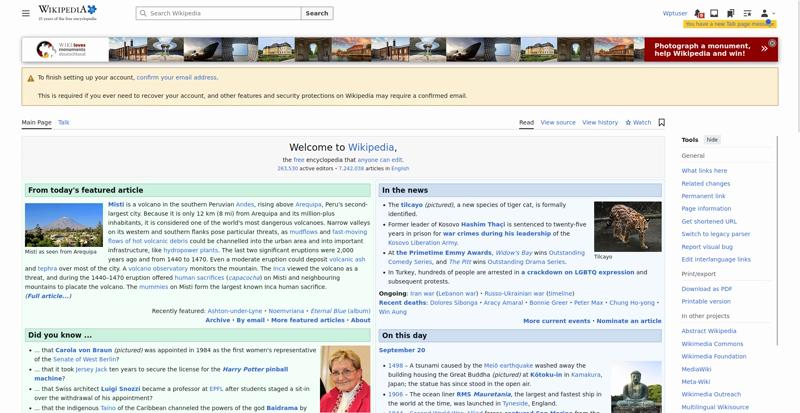Open the alerts bell icon

coord(698,13)
